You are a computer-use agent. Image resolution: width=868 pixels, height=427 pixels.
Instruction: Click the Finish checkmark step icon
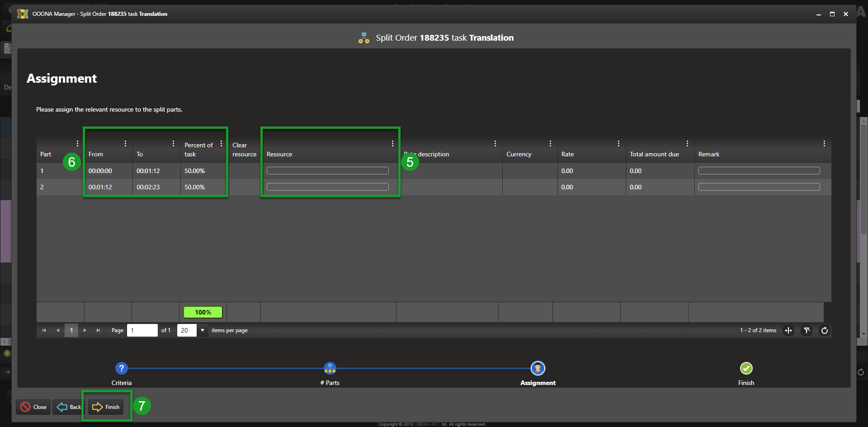tap(746, 368)
